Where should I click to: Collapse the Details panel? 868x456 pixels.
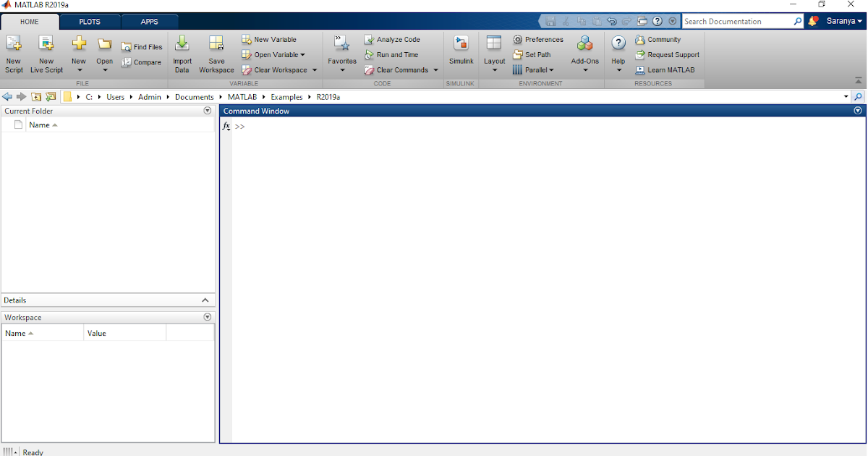[x=205, y=300]
